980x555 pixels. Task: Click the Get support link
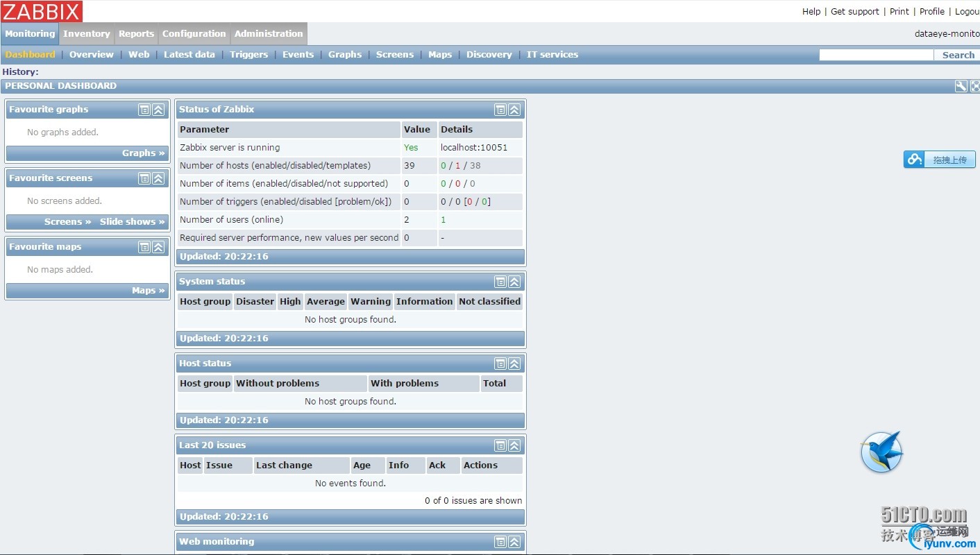coord(855,12)
